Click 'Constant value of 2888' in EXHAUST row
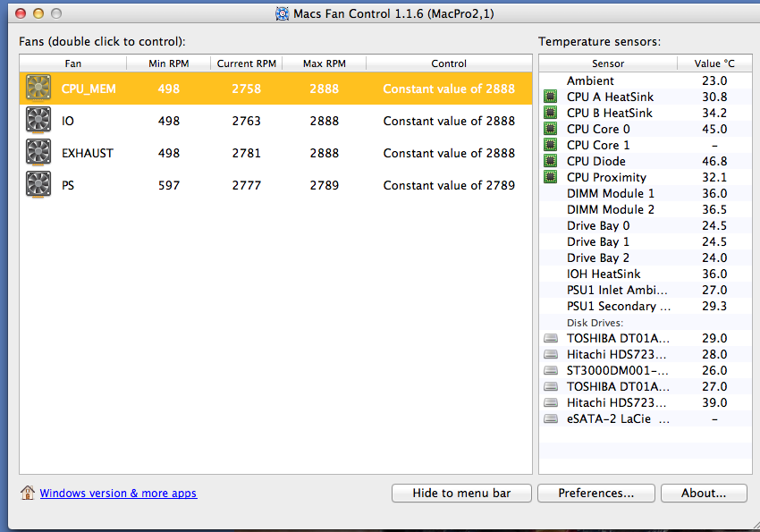This screenshot has height=532, width=760. [x=449, y=153]
